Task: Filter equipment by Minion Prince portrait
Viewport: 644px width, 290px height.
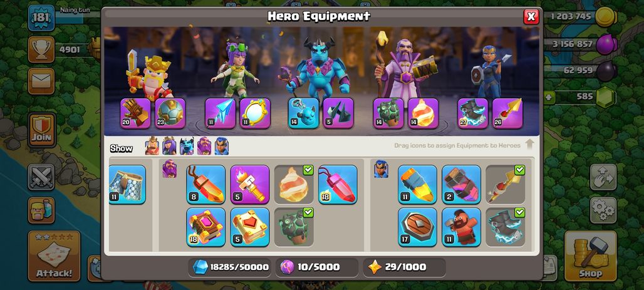Action: coord(187,146)
